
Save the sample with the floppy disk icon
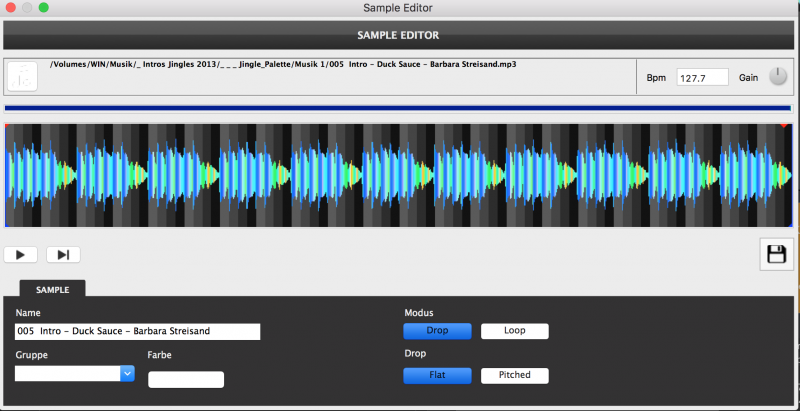tap(776, 255)
